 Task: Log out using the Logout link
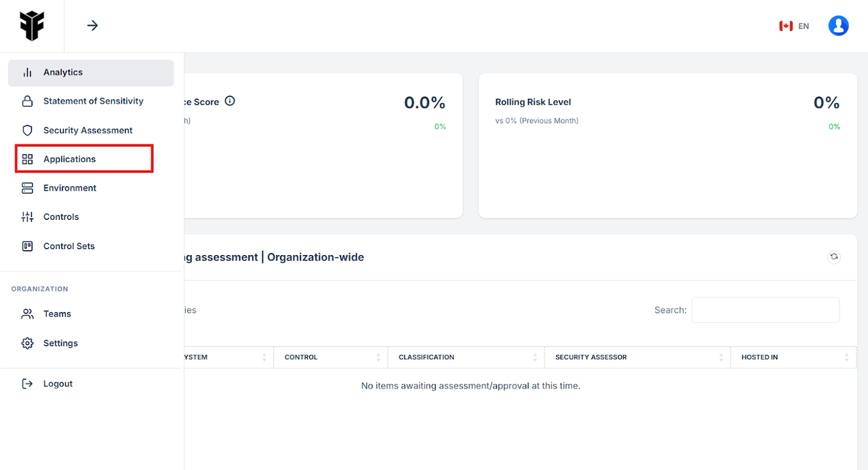tap(58, 384)
